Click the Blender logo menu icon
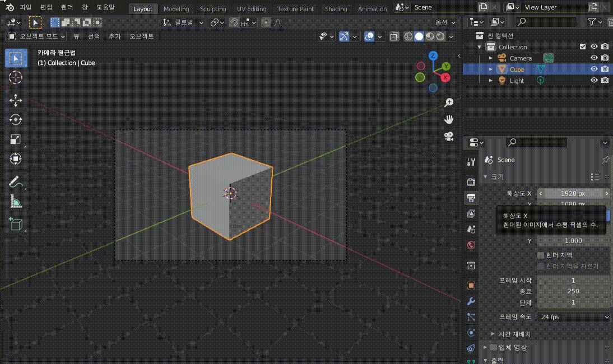Image resolution: width=613 pixels, height=364 pixels. pyautogui.click(x=10, y=7)
